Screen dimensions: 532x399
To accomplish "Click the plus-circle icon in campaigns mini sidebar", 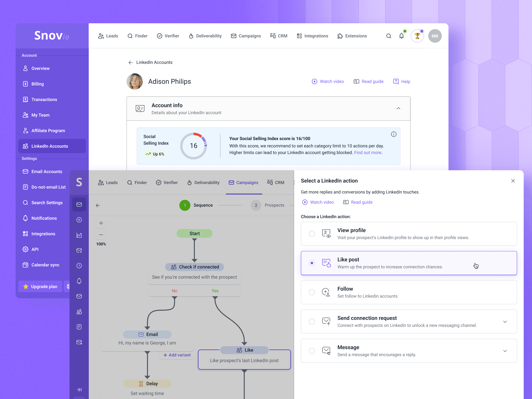I will pos(79,220).
